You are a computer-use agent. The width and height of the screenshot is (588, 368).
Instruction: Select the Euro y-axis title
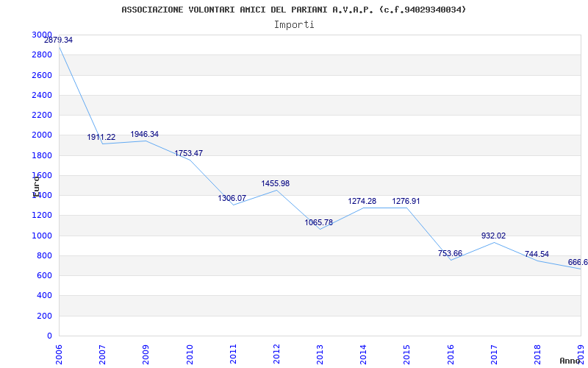point(35,185)
